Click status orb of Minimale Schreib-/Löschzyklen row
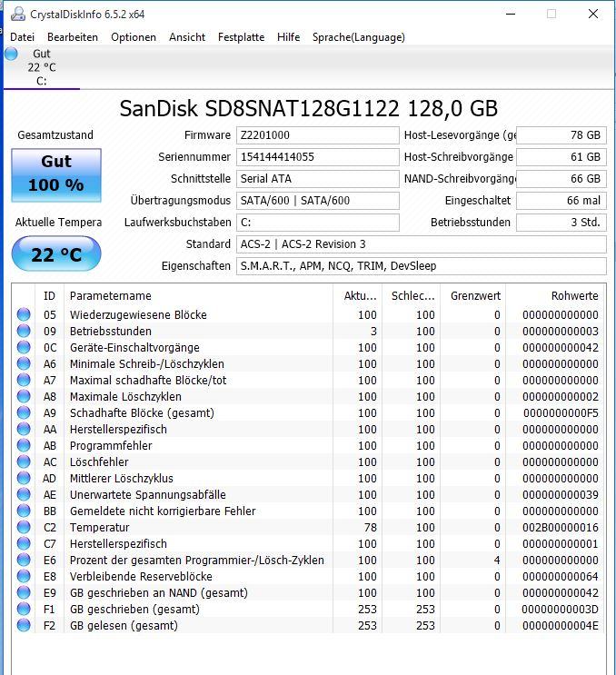The image size is (616, 675). pos(24,363)
